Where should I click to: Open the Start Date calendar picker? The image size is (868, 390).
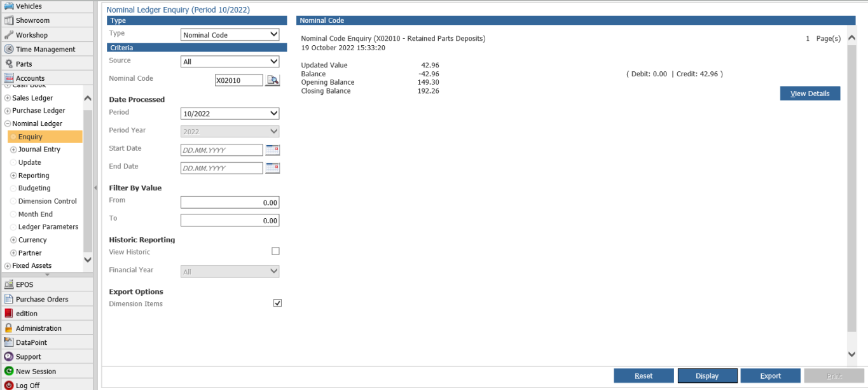tap(273, 150)
